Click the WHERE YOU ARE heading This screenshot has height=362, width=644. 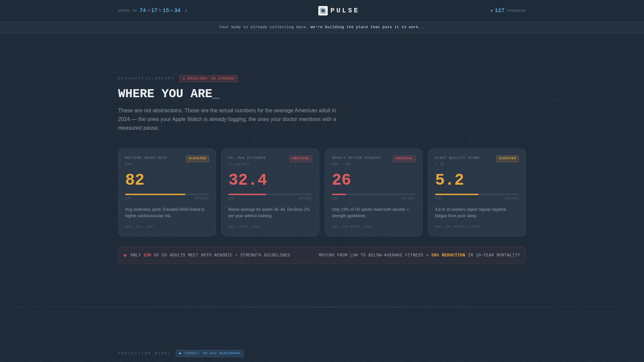coord(169,93)
